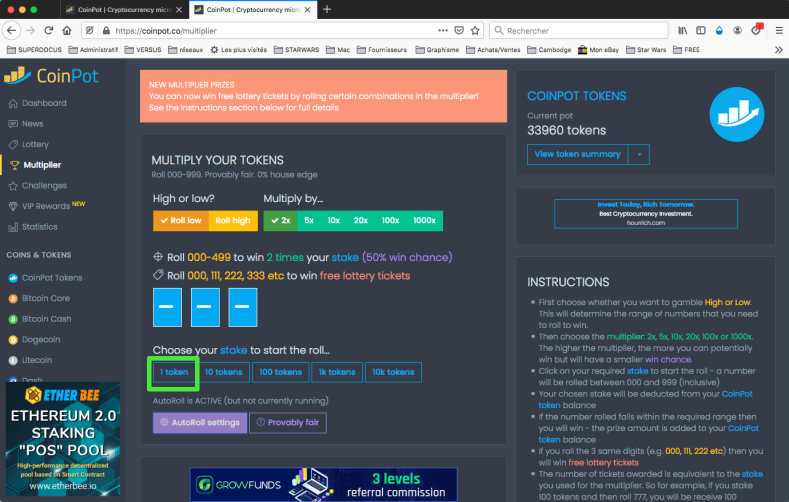Open Firefox library icon in toolbar
The height and width of the screenshot is (502, 789).
point(682,31)
